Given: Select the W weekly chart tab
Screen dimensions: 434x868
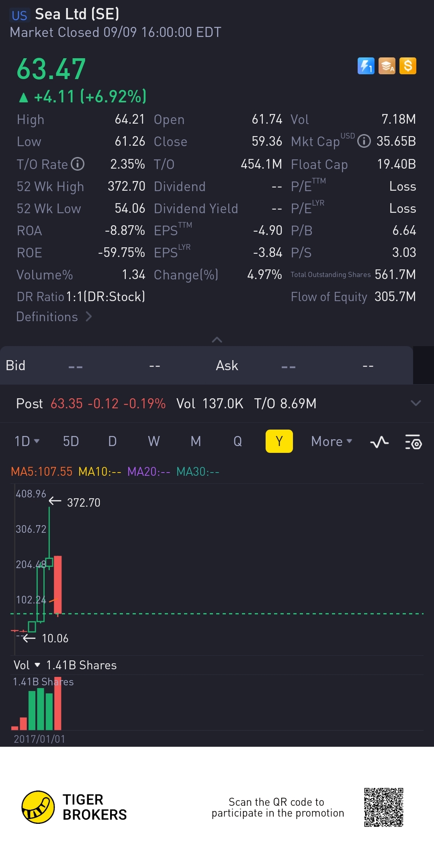Looking at the screenshot, I should tap(154, 441).
